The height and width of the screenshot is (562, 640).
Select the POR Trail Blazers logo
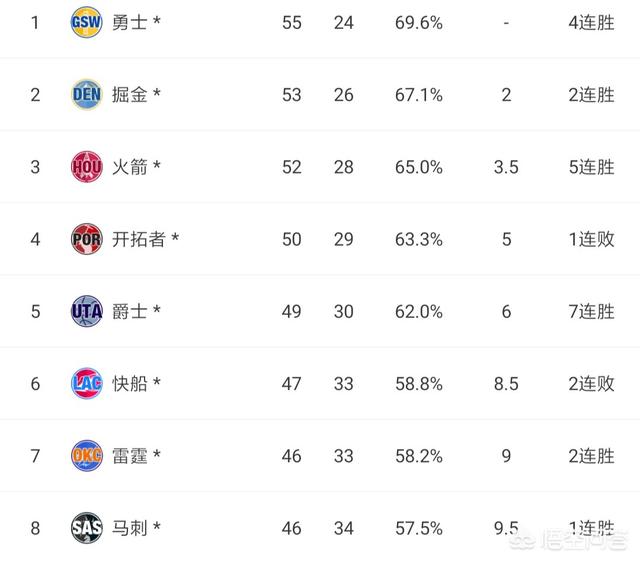coord(87,239)
